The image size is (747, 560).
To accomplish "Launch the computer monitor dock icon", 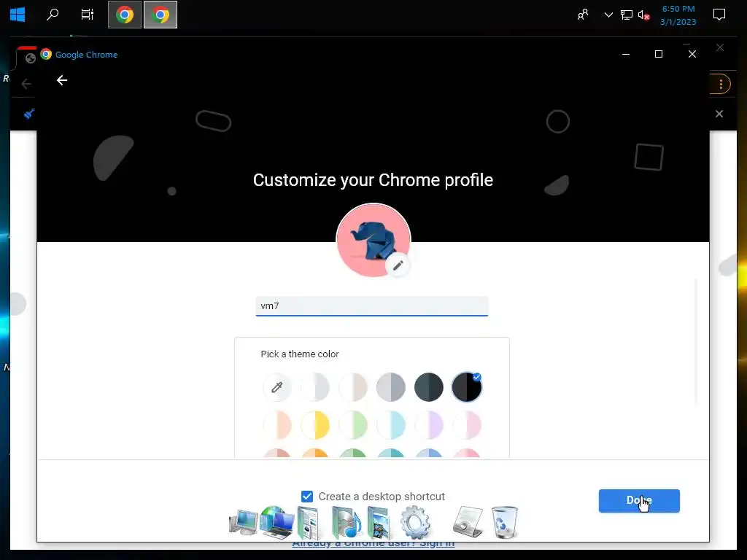I will (244, 522).
